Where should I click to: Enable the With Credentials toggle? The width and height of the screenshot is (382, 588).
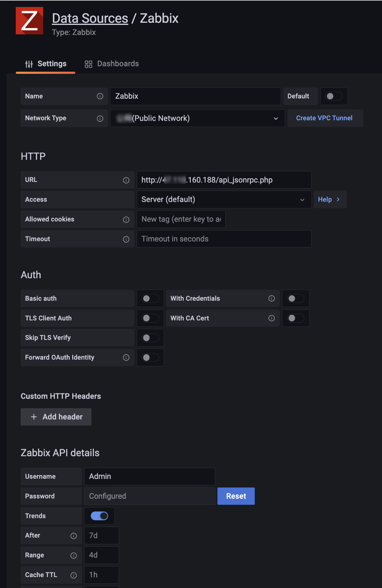click(296, 299)
